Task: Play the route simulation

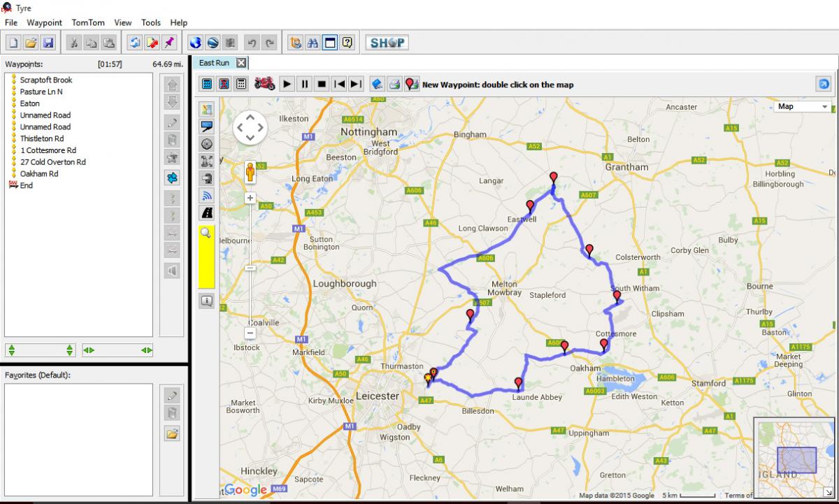Action: 287,84
